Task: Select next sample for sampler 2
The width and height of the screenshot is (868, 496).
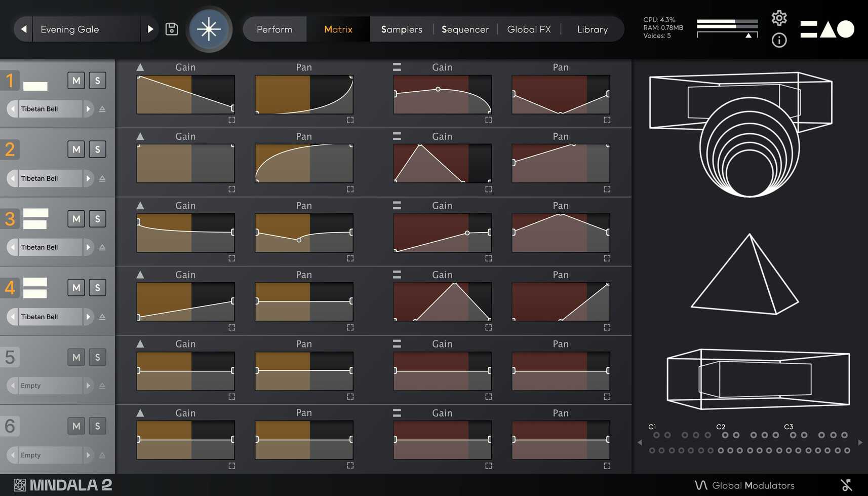Action: [x=88, y=178]
